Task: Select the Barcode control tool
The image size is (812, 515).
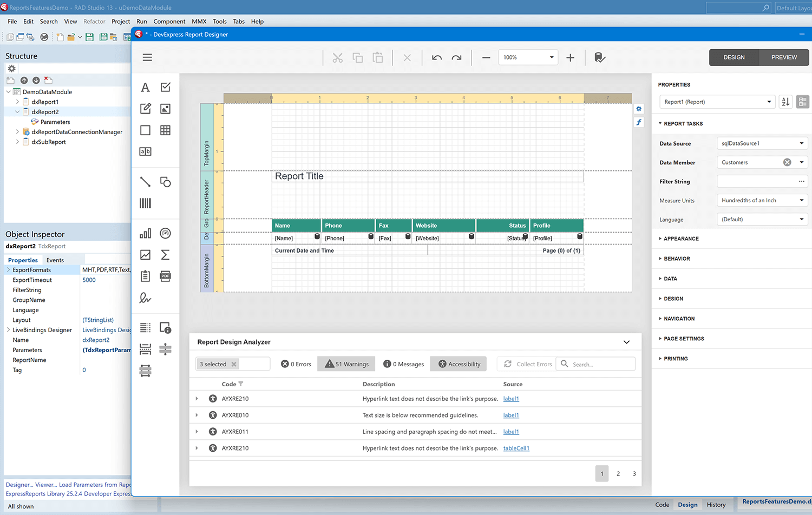Action: click(x=145, y=203)
